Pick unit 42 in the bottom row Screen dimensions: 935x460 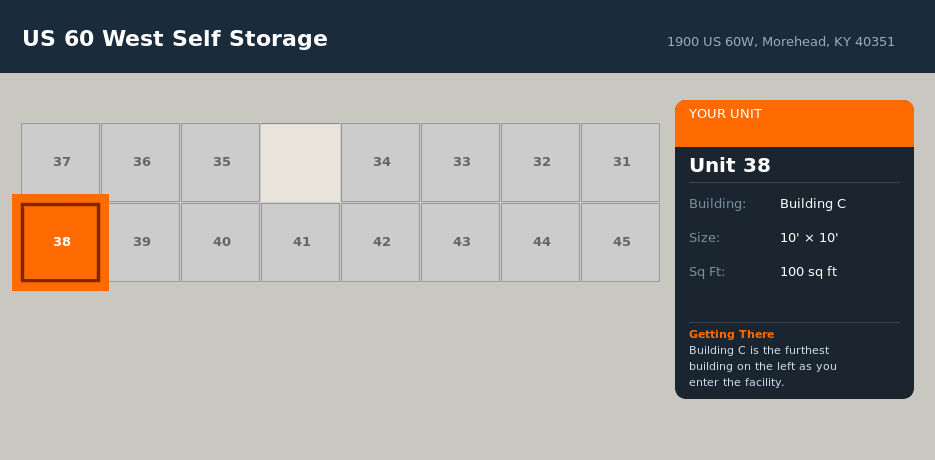381,242
